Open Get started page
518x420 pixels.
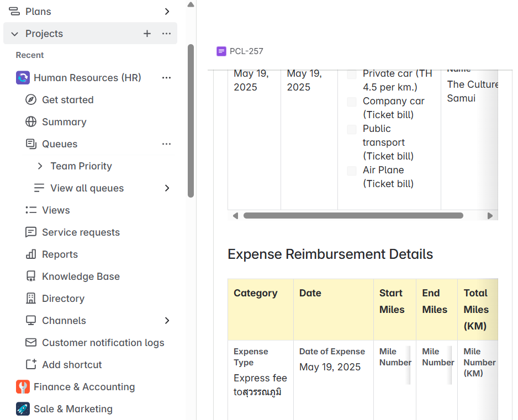tap(68, 100)
